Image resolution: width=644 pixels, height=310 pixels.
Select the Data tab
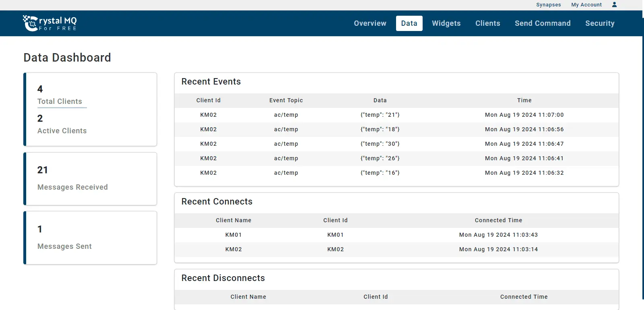[409, 23]
